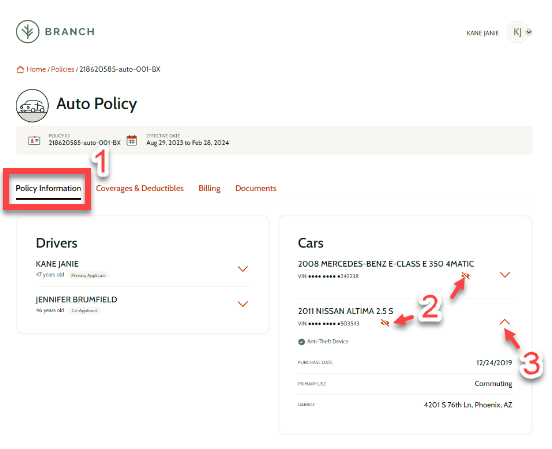Open the Documents tab
The image size is (552, 449).
pos(256,189)
